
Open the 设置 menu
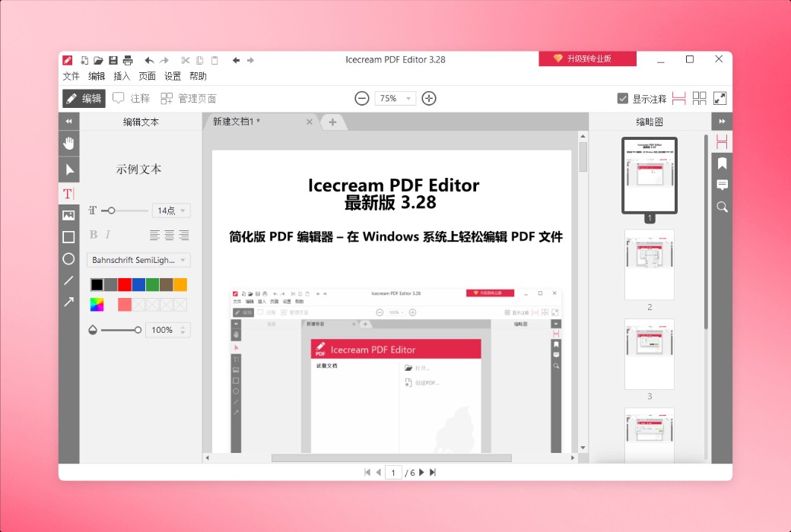click(172, 76)
